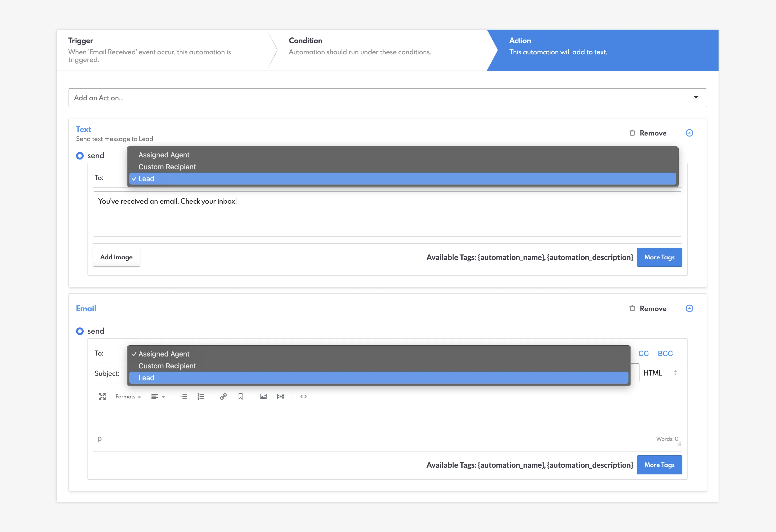Click the Email section heading
The image size is (776, 532).
coord(86,308)
